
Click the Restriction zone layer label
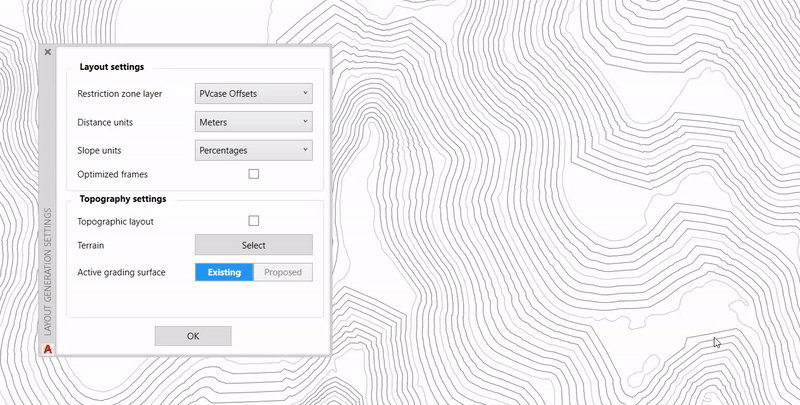[119, 94]
